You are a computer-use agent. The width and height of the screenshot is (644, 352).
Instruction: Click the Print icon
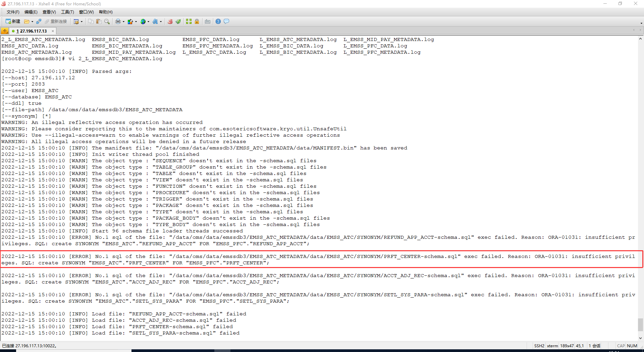[x=118, y=21]
